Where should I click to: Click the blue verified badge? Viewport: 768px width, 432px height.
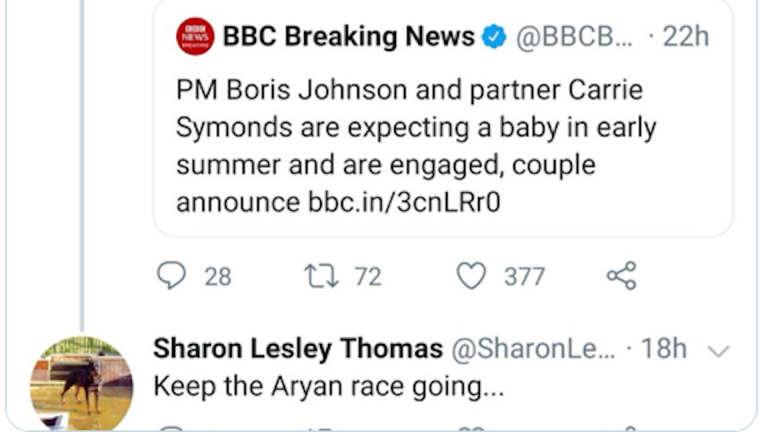tap(494, 38)
